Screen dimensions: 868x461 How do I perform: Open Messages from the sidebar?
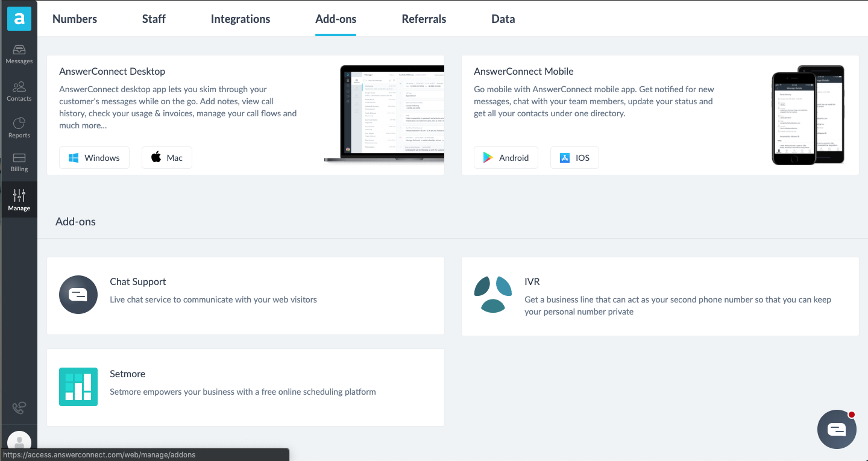(x=19, y=54)
